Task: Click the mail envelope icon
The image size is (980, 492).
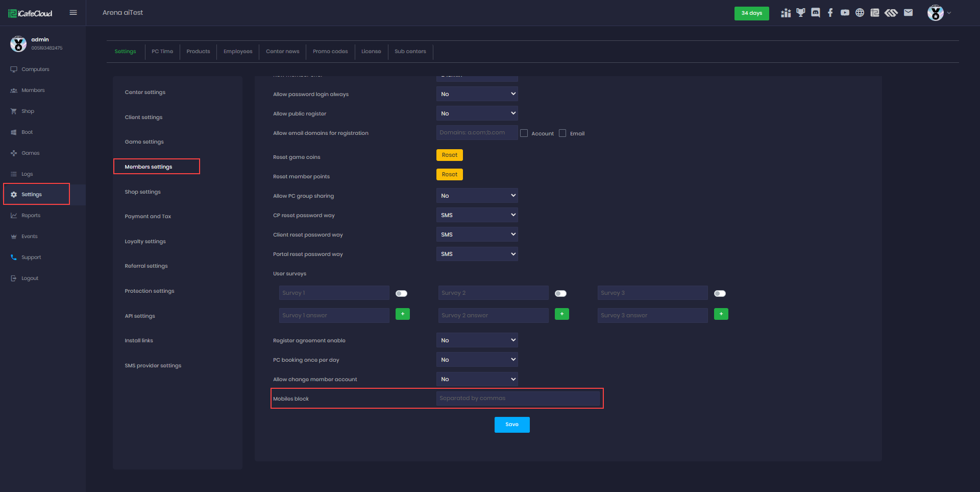Action: coord(908,13)
